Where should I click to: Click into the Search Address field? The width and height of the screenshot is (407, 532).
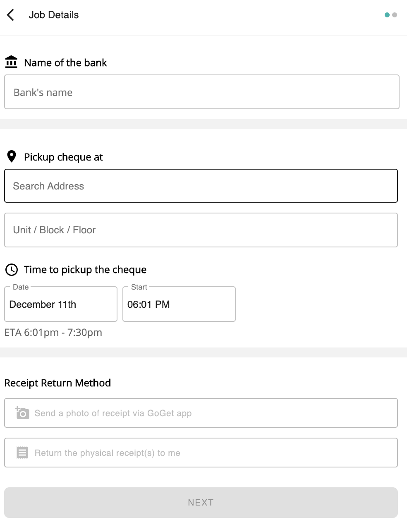coord(201,186)
